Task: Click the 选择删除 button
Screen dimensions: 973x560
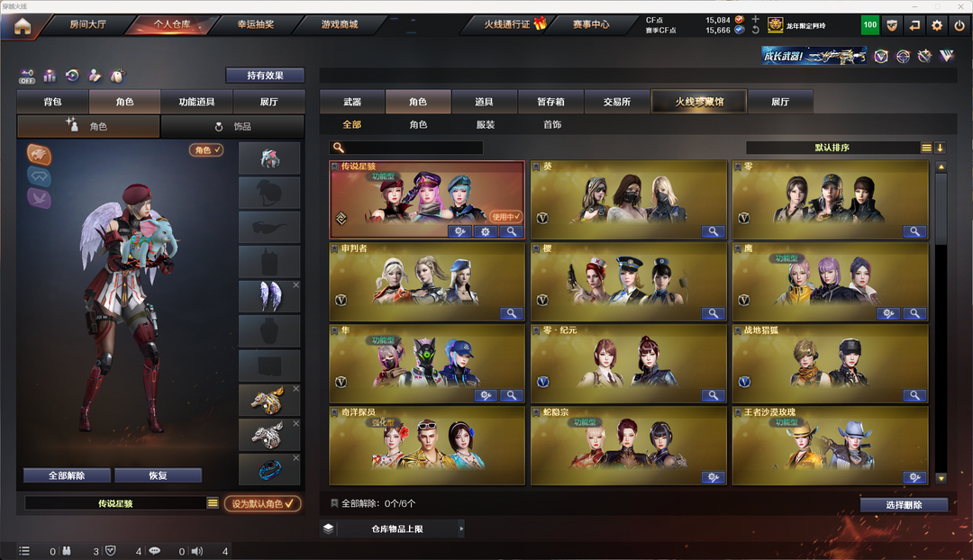Action: click(904, 505)
